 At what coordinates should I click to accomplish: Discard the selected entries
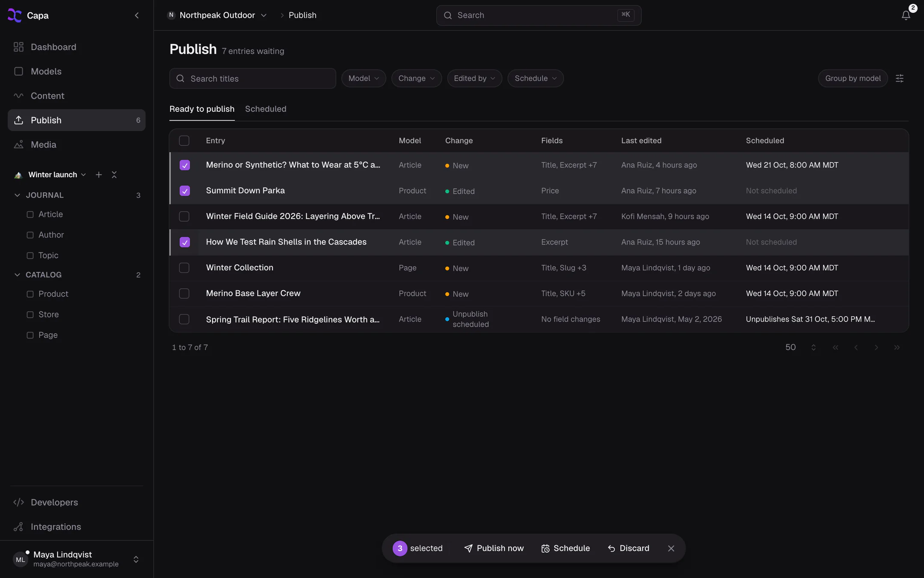628,548
